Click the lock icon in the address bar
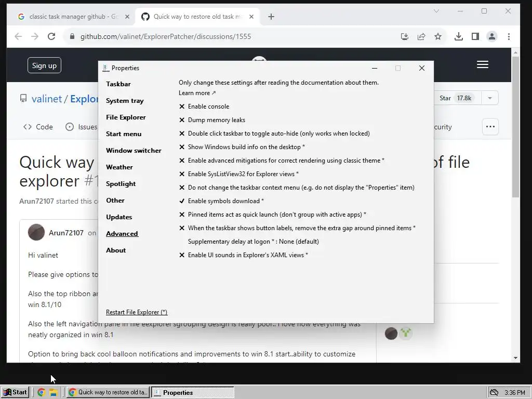This screenshot has height=399, width=532. pyautogui.click(x=72, y=36)
